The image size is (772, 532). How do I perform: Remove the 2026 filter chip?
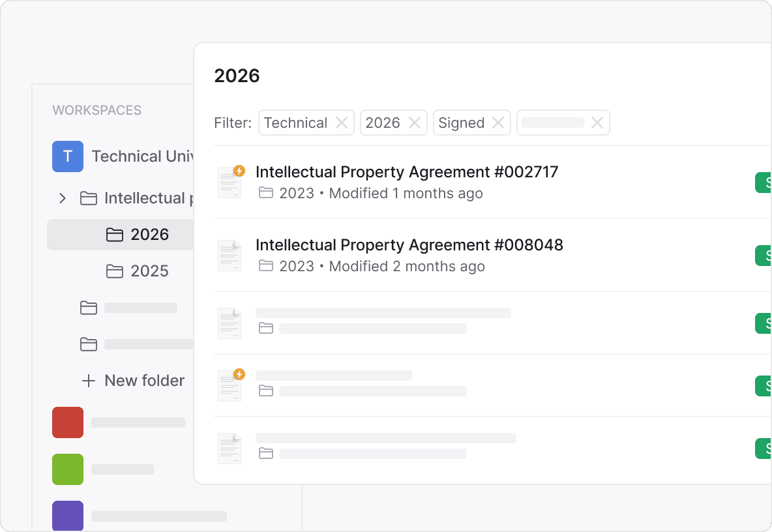(x=415, y=123)
